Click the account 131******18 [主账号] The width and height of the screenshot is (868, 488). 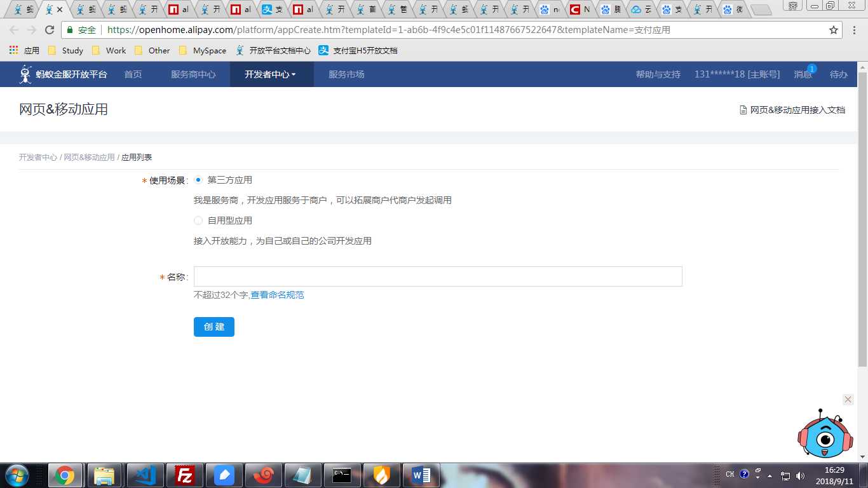(x=737, y=74)
